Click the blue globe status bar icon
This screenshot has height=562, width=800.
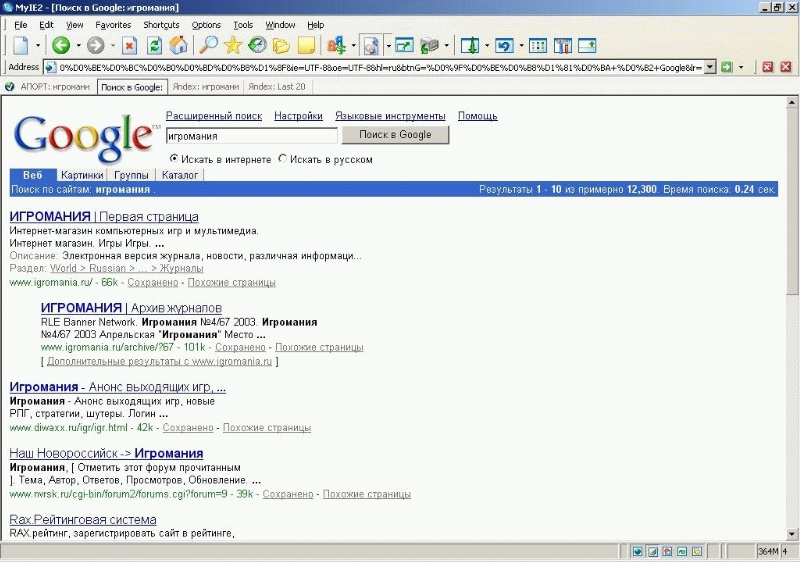(638, 551)
